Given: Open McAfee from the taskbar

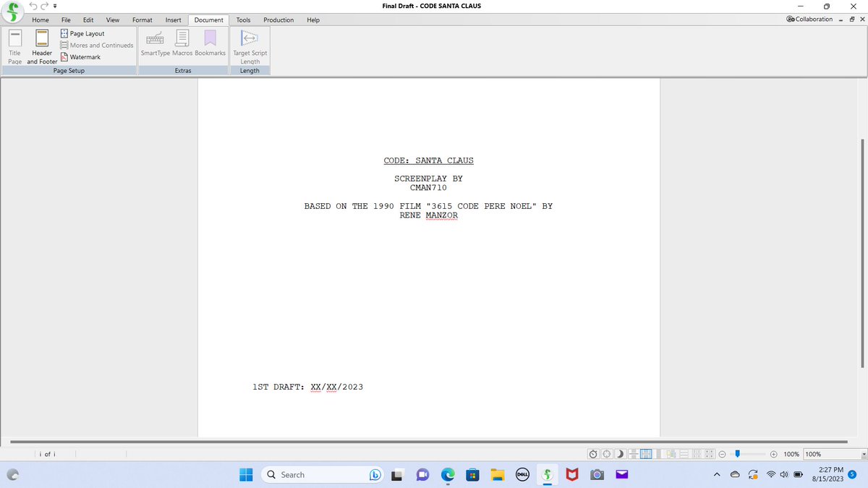Looking at the screenshot, I should pos(571,475).
